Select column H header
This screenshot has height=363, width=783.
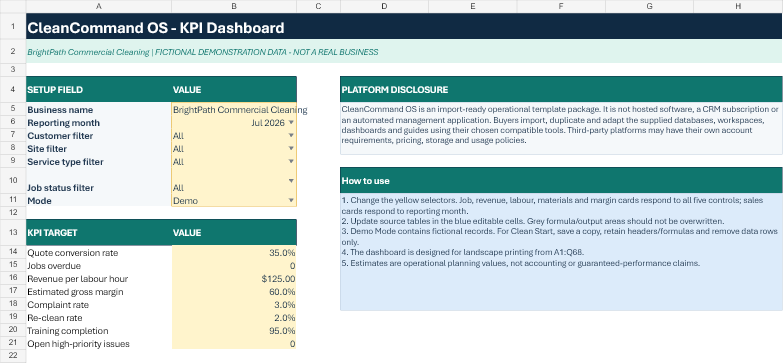738,6
